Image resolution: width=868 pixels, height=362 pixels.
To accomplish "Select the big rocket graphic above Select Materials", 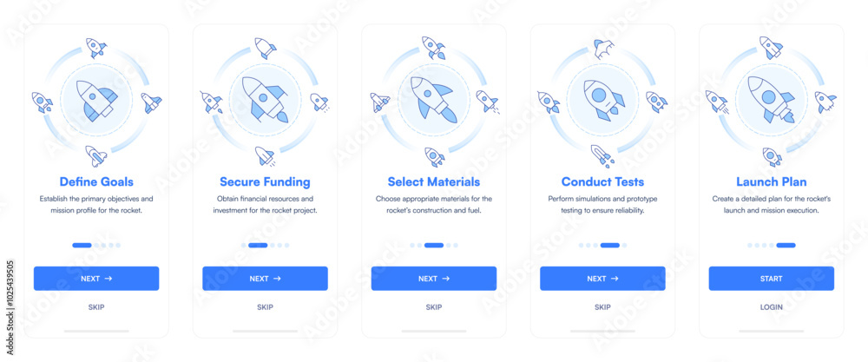I will coord(435,100).
